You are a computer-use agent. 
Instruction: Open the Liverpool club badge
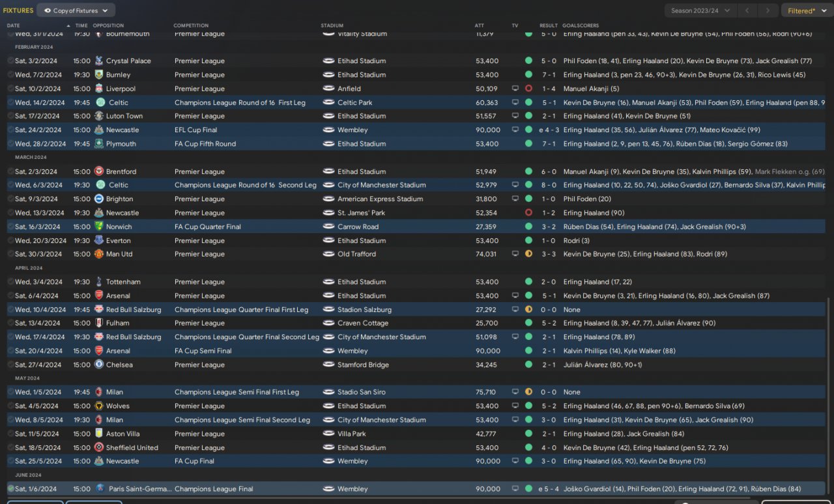coord(99,89)
